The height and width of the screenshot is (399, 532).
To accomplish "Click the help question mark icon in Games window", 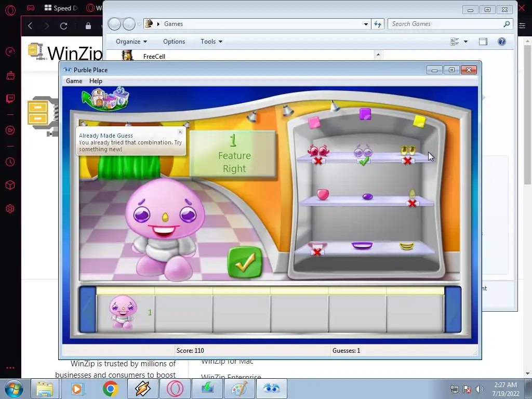I will point(502,42).
